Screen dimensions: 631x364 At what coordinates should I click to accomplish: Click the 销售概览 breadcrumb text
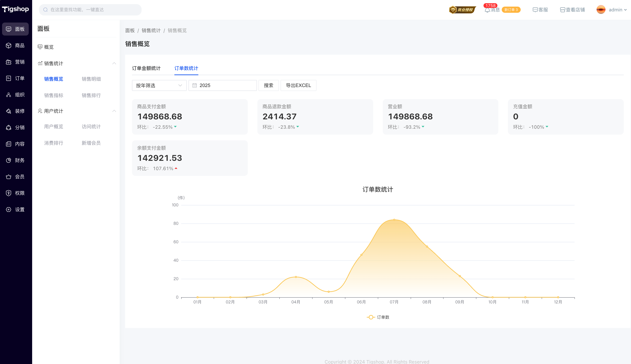177,31
